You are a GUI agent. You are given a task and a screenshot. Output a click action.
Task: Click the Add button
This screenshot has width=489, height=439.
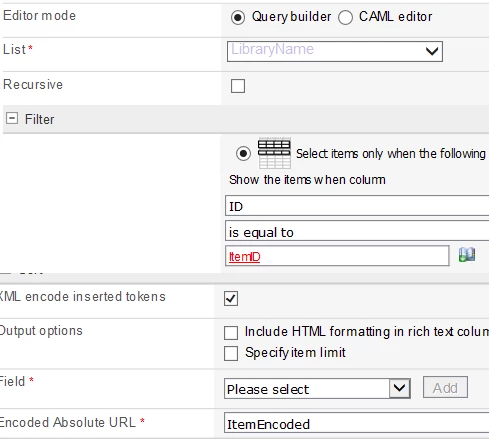pos(445,387)
